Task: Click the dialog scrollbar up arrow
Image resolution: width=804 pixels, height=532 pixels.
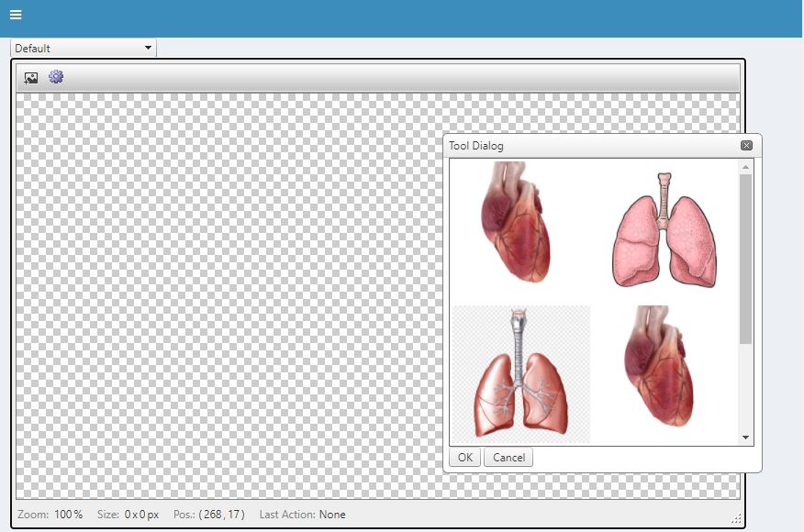Action: [x=745, y=167]
